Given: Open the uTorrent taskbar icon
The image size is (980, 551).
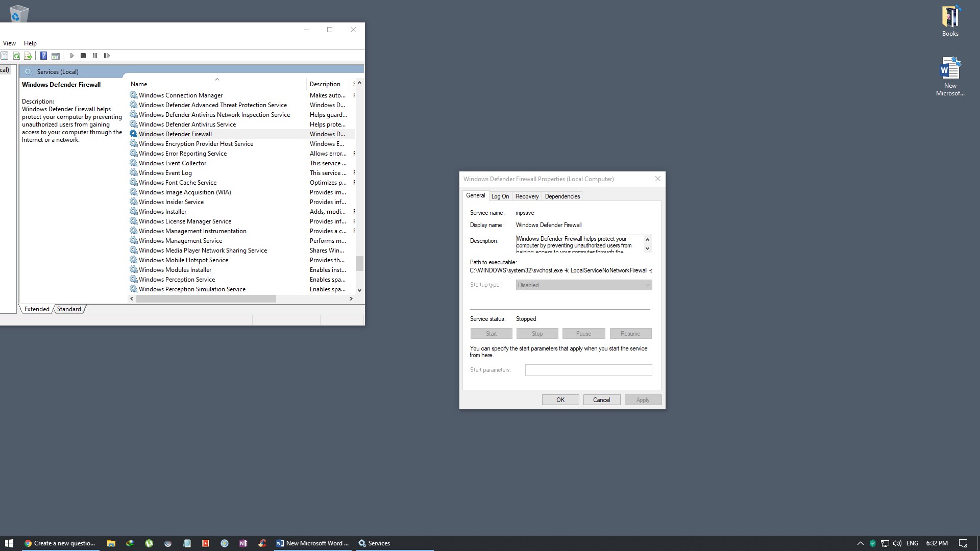Looking at the screenshot, I should [149, 543].
